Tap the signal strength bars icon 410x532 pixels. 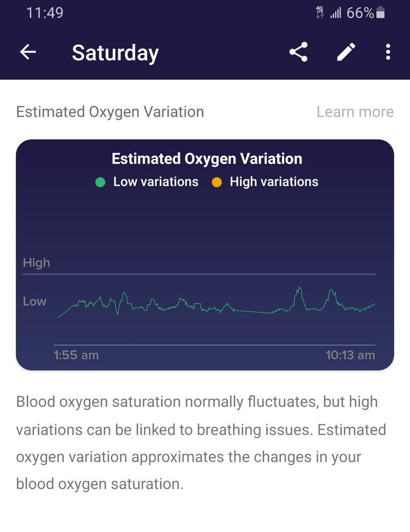(335, 13)
